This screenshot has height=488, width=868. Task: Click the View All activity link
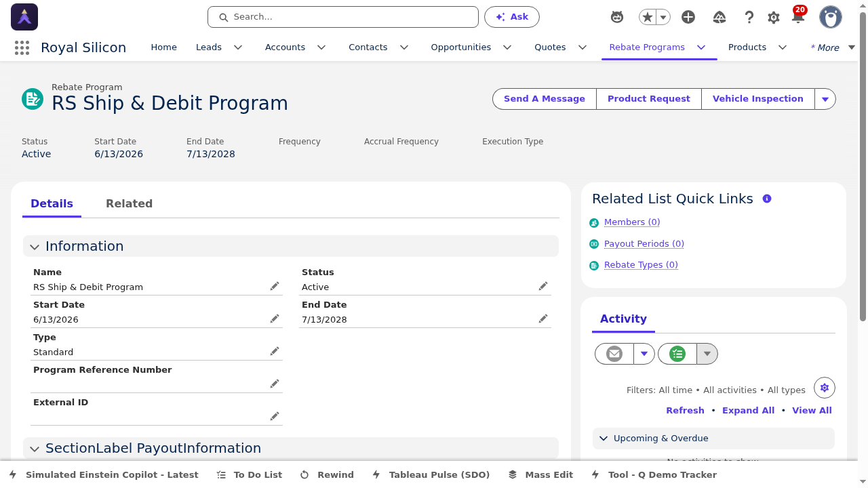812,411
